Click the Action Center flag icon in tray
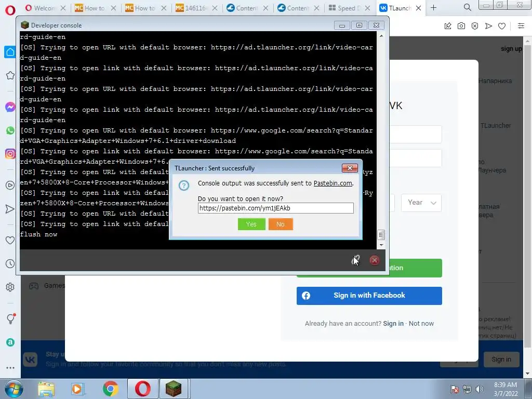This screenshot has height=399, width=532. click(x=454, y=389)
